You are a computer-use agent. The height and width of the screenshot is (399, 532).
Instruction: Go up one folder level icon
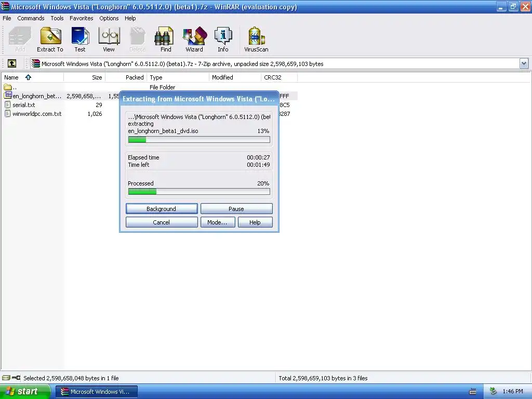coord(12,63)
